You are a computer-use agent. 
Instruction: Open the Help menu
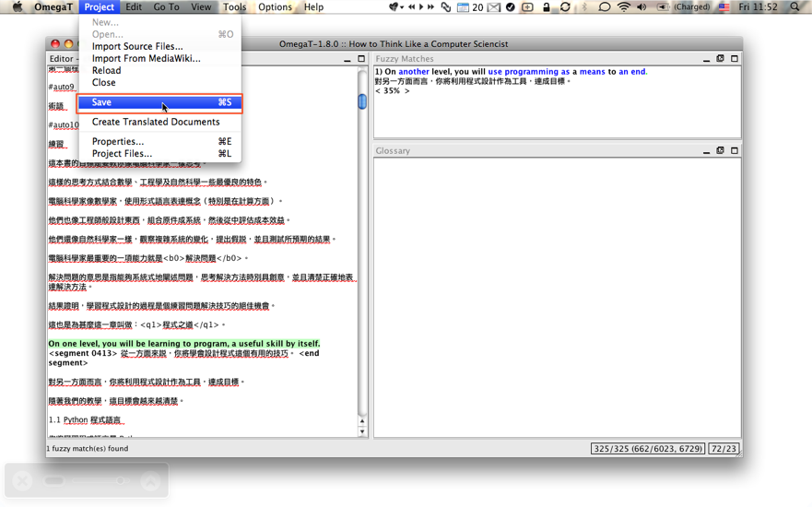point(313,6)
